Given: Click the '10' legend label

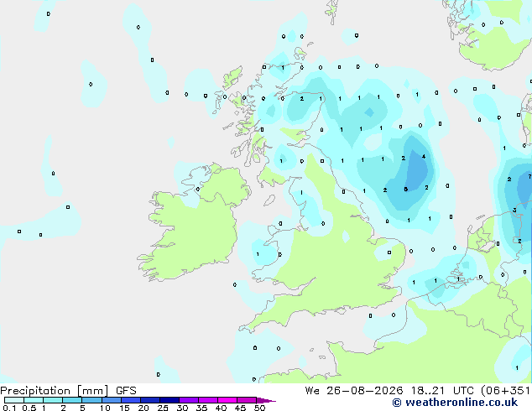Looking at the screenshot, I should [x=105, y=408].
